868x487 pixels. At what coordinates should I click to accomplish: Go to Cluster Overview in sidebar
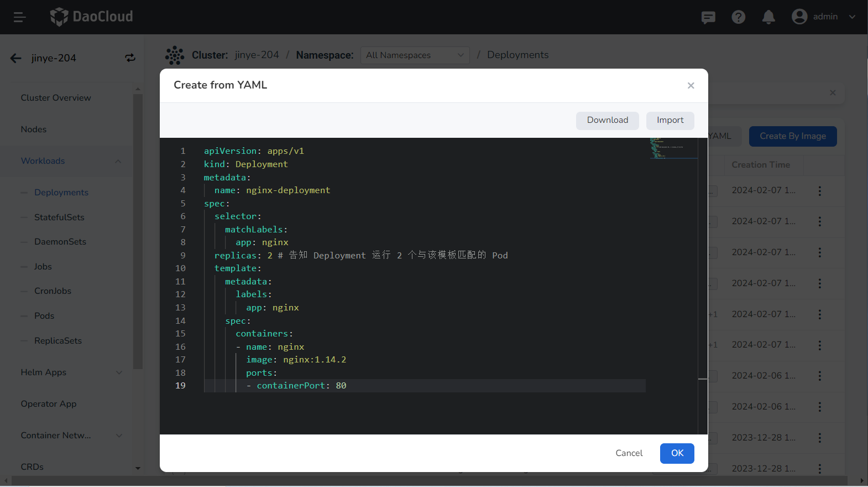56,98
